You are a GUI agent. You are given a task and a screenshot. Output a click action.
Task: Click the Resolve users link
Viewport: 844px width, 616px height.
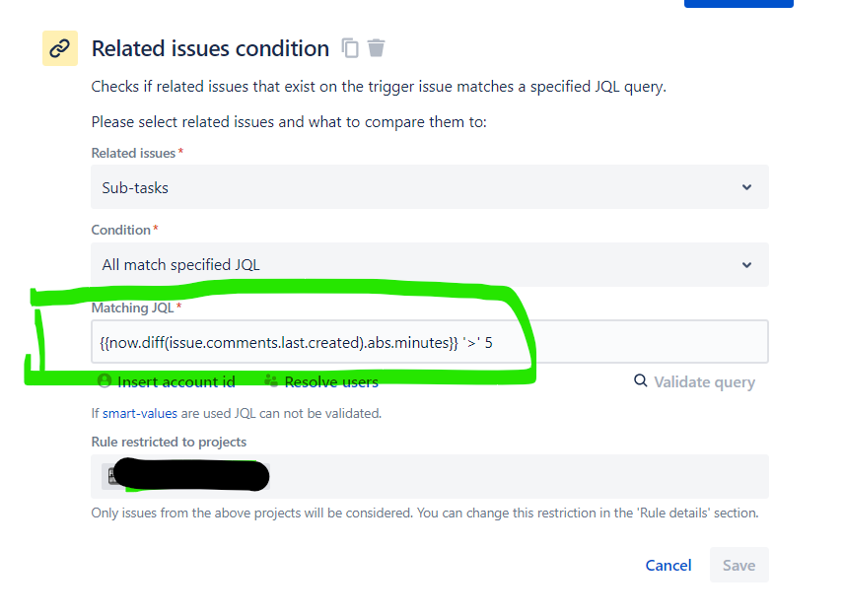pyautogui.click(x=331, y=381)
